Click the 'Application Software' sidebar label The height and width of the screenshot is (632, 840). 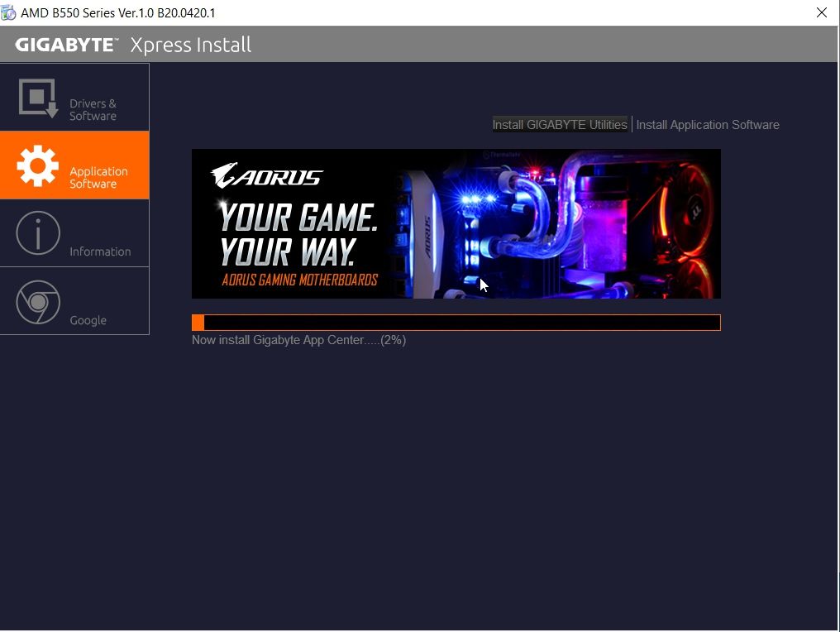pyautogui.click(x=98, y=177)
